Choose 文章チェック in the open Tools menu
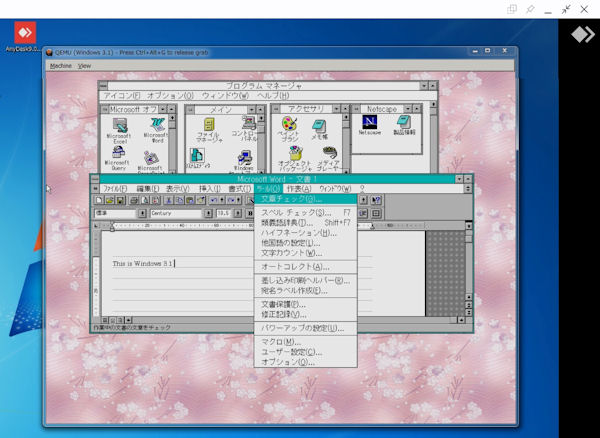 [305, 199]
